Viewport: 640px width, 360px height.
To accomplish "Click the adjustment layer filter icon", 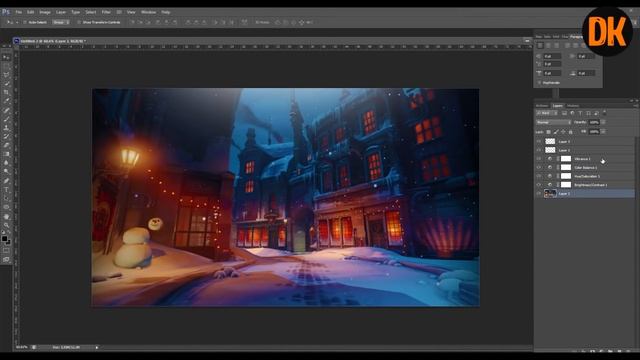I will (x=572, y=113).
